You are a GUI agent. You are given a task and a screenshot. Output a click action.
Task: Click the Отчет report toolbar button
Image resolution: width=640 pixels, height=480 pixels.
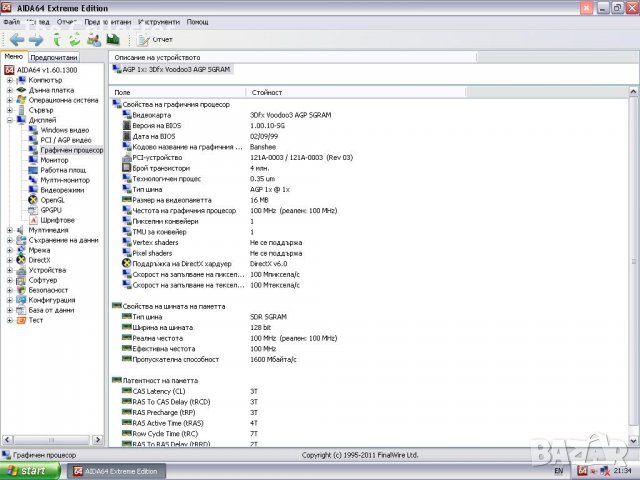pos(154,39)
